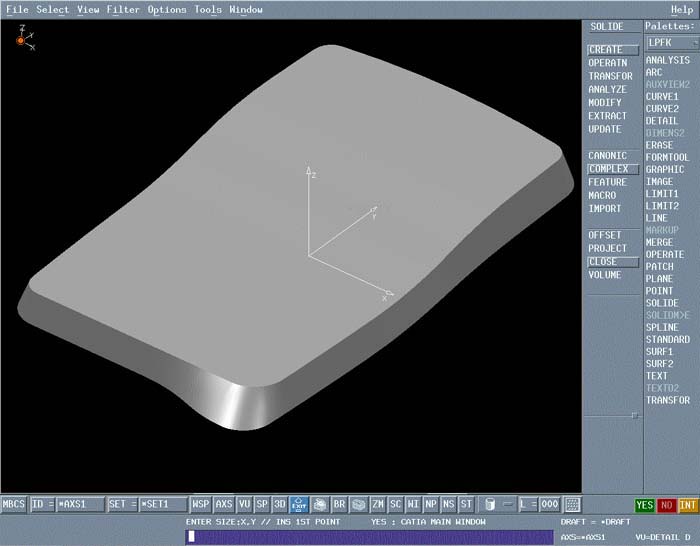
Task: Select the SPLINE palette entry
Action: coord(662,327)
